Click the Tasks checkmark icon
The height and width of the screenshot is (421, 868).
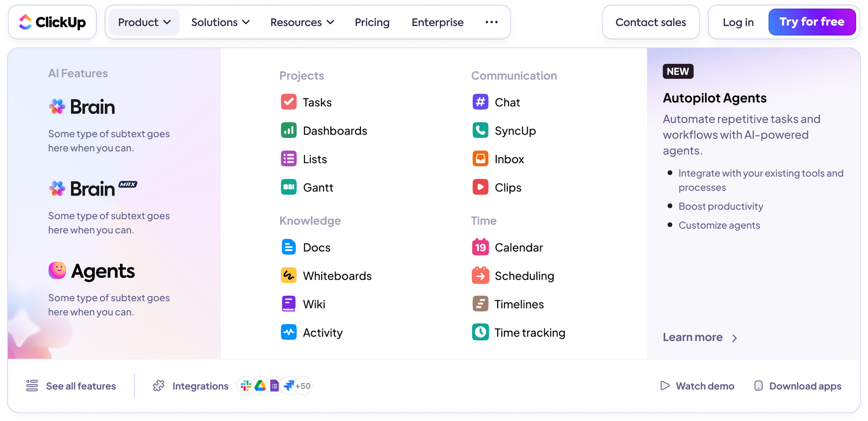pos(289,102)
